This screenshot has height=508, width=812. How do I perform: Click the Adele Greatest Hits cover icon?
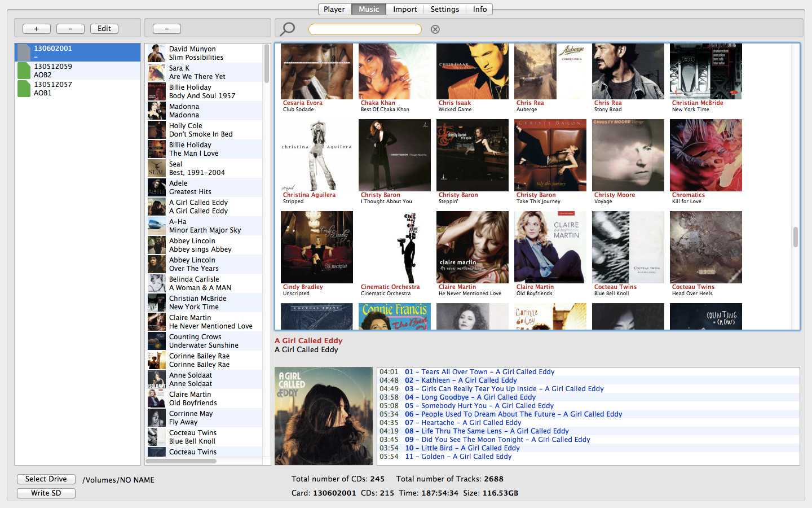coord(156,187)
